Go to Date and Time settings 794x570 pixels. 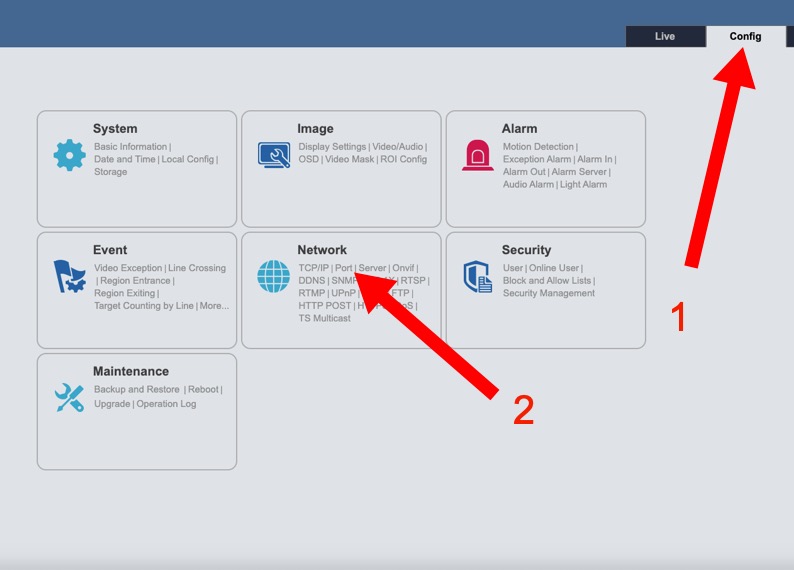pyautogui.click(x=125, y=159)
